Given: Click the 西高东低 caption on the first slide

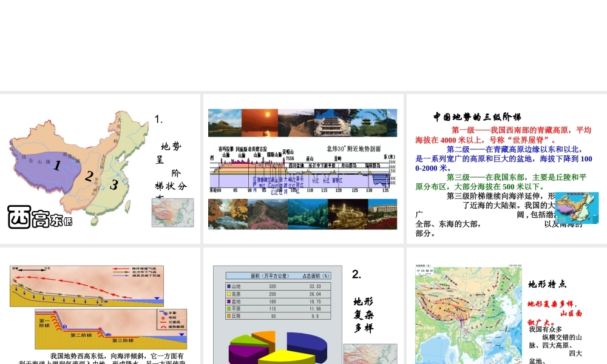Looking at the screenshot, I should click(40, 217).
